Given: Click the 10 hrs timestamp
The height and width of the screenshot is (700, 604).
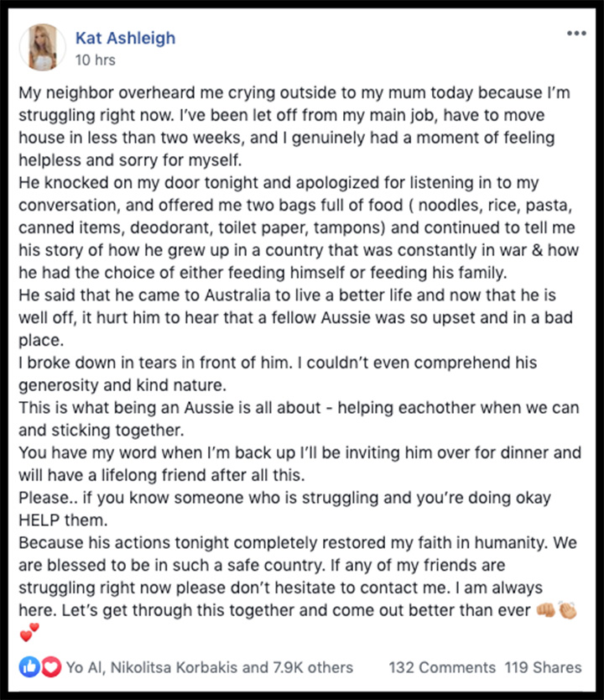Looking at the screenshot, I should coord(96,60).
